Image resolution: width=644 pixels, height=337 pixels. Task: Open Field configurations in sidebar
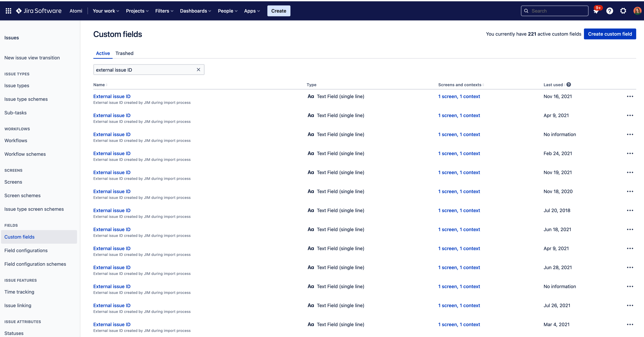26,250
